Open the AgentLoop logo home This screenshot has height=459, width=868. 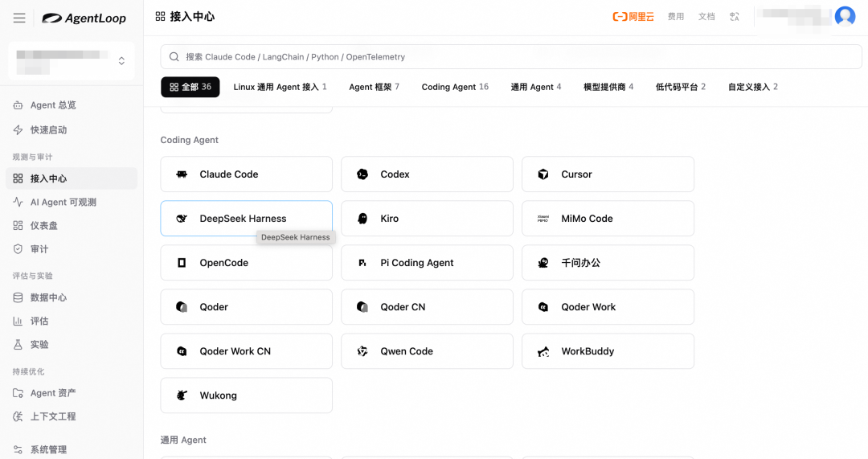click(x=84, y=18)
